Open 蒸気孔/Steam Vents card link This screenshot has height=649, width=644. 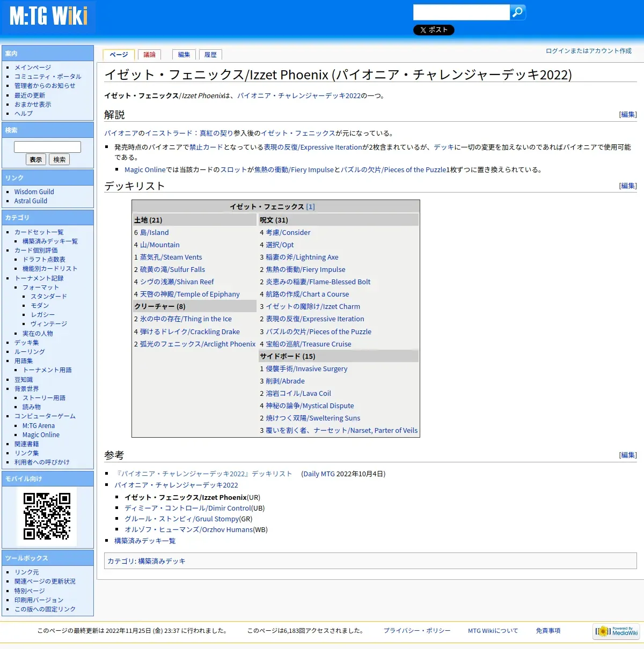coord(171,257)
